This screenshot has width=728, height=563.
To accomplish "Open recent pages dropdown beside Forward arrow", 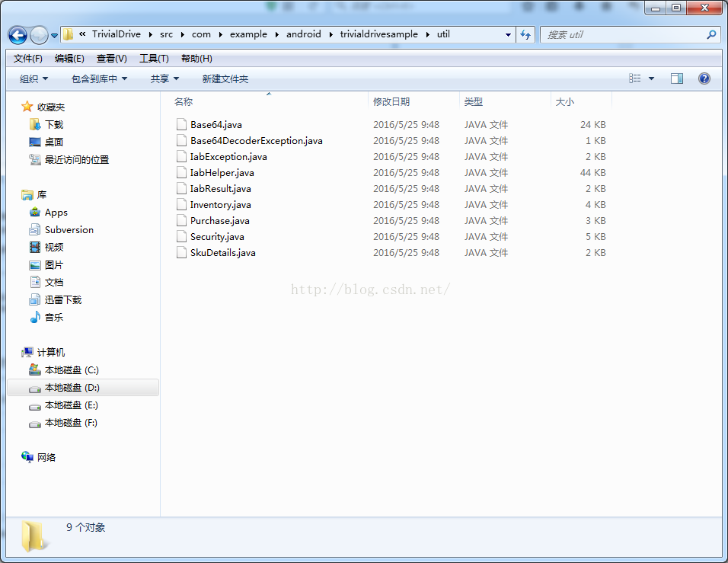I will (x=54, y=35).
